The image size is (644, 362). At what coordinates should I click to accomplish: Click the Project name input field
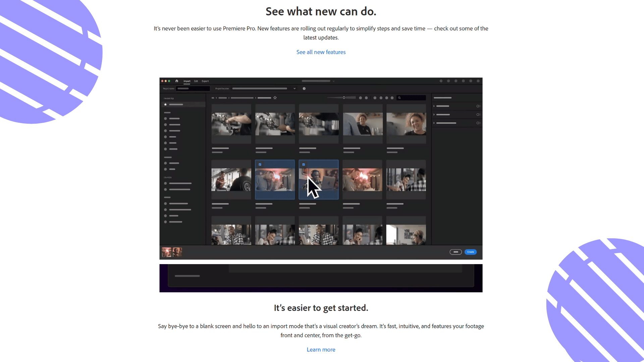coord(193,88)
